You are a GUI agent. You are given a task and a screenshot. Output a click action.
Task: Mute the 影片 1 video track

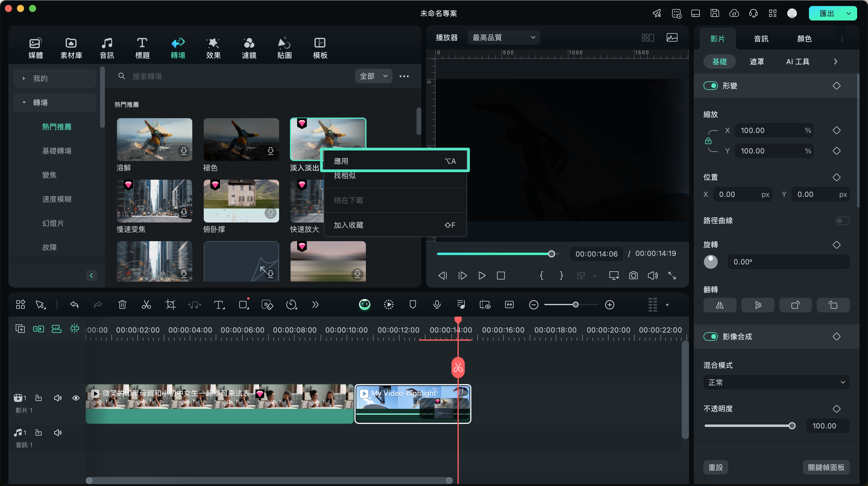pos(58,398)
